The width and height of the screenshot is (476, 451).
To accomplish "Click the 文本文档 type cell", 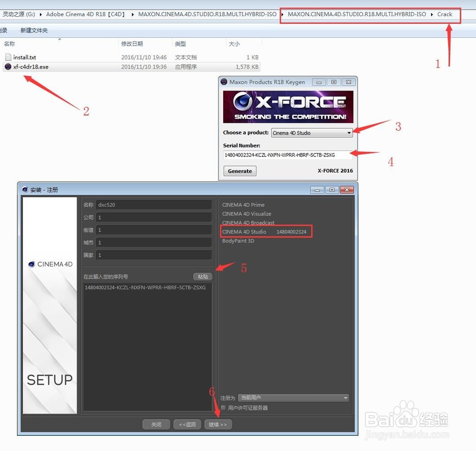I will 186,57.
